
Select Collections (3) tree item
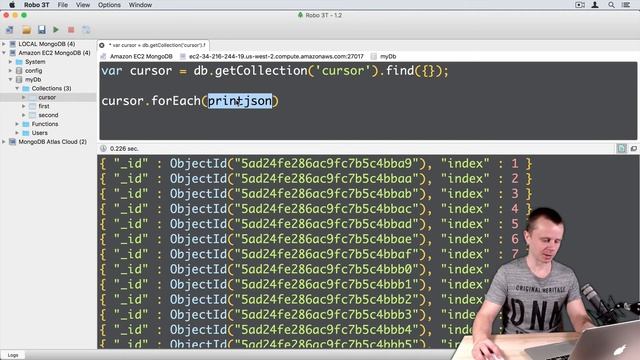(x=51, y=88)
